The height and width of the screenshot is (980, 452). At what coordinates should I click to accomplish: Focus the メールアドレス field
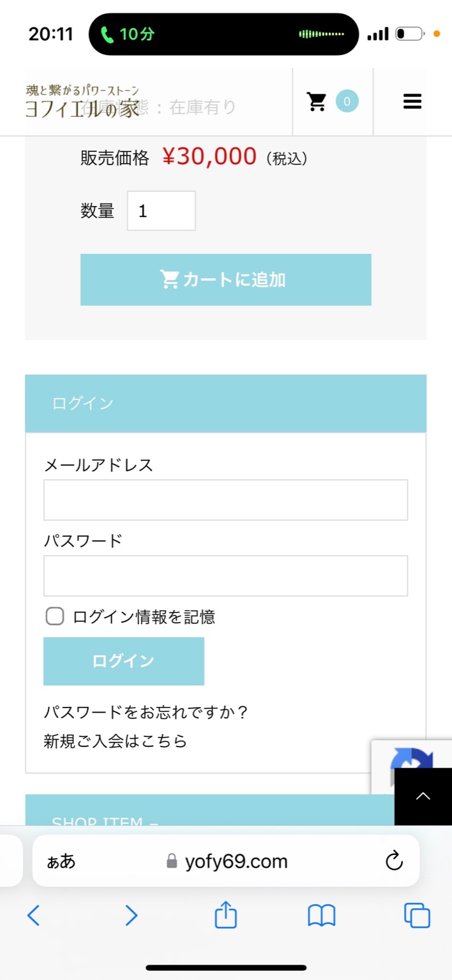click(x=225, y=500)
